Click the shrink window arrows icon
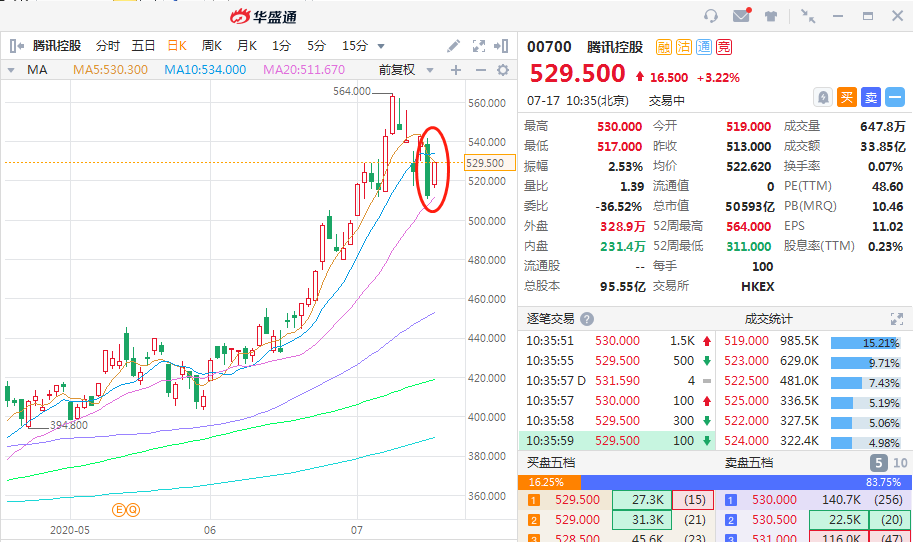This screenshot has width=913, height=542. tap(808, 16)
